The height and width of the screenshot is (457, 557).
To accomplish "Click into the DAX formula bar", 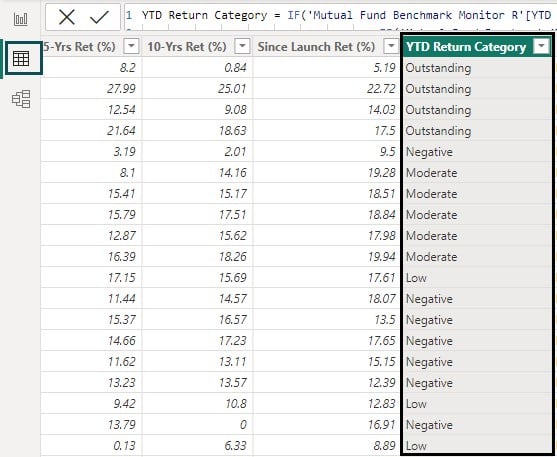I will 340,16.
